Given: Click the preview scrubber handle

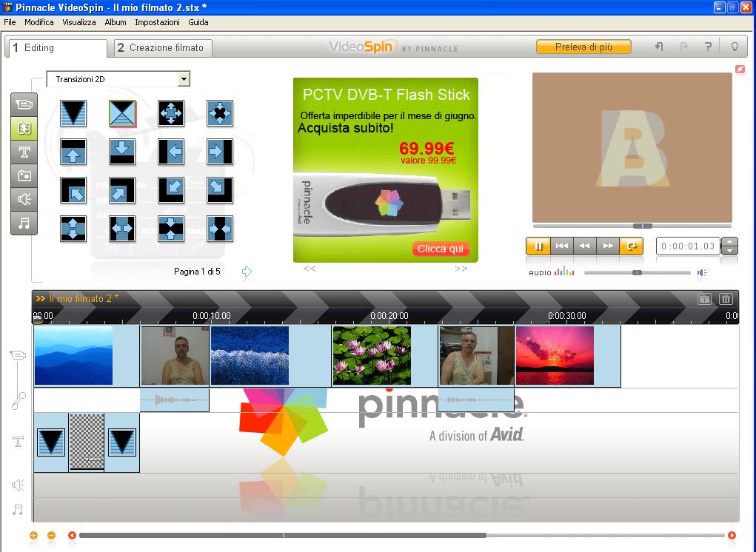Looking at the screenshot, I should (642, 226).
